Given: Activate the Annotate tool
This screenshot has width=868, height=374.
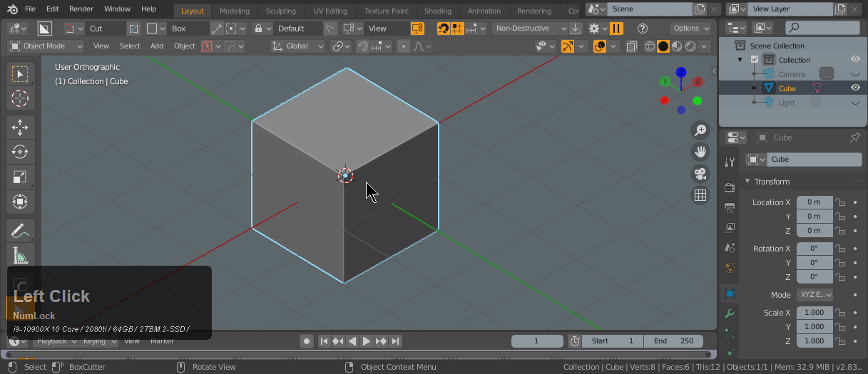Looking at the screenshot, I should click(20, 231).
